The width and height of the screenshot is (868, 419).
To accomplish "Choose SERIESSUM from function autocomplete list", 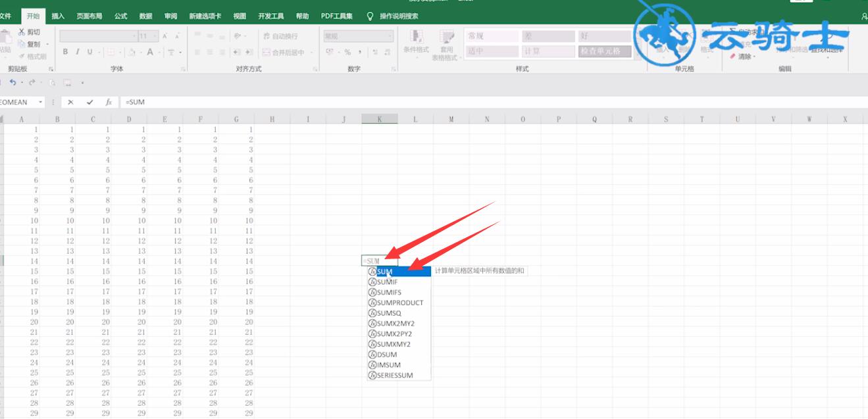I will coord(399,375).
